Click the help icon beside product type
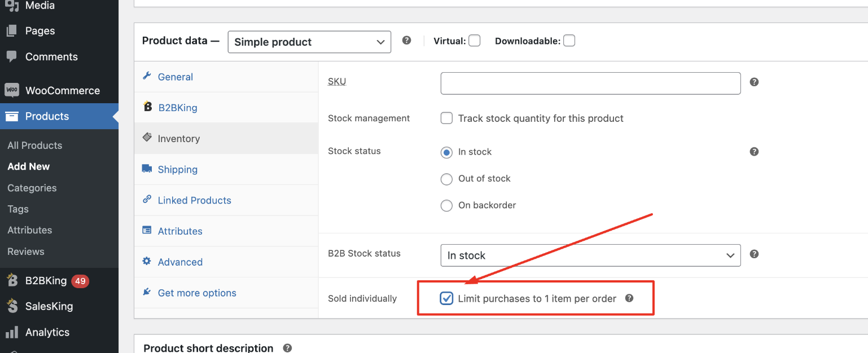Image resolution: width=868 pixels, height=353 pixels. 406,41
